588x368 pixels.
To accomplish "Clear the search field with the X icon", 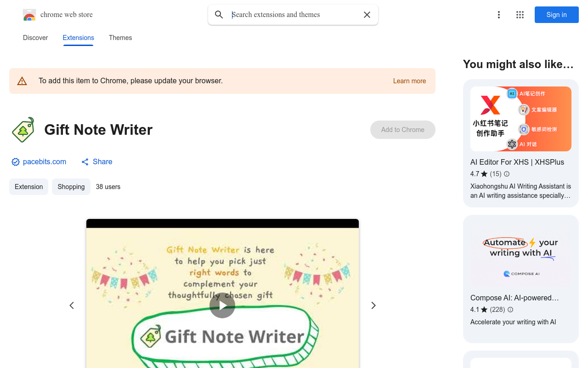I will point(367,15).
